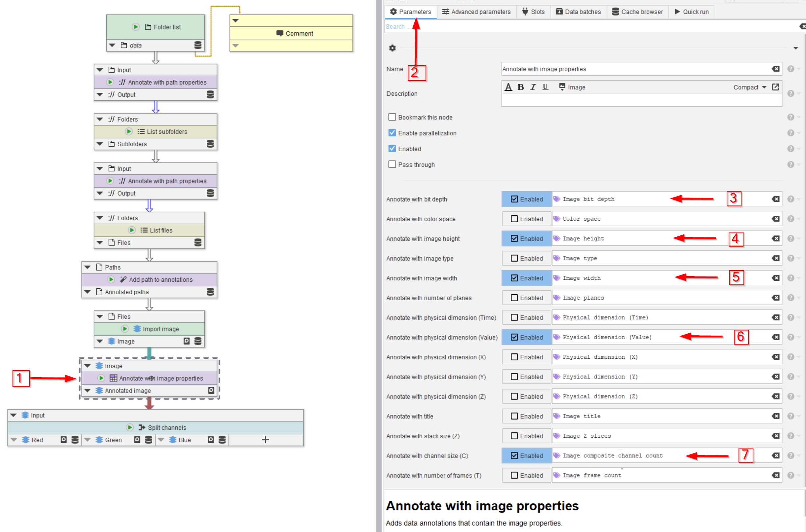Viewport: 806px width, 532px height.
Task: Open the Compact dropdown in description toolbar
Action: click(749, 87)
